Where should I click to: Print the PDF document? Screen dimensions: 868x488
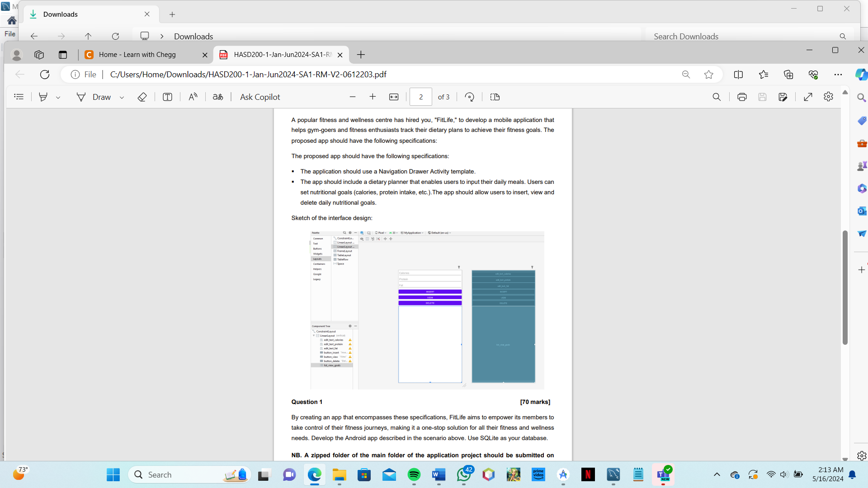[x=741, y=97]
